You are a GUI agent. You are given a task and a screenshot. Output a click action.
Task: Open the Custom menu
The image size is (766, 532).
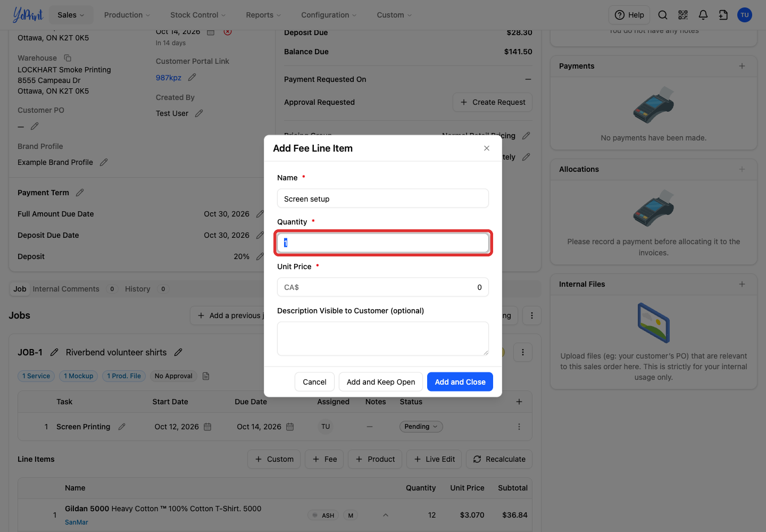point(394,15)
